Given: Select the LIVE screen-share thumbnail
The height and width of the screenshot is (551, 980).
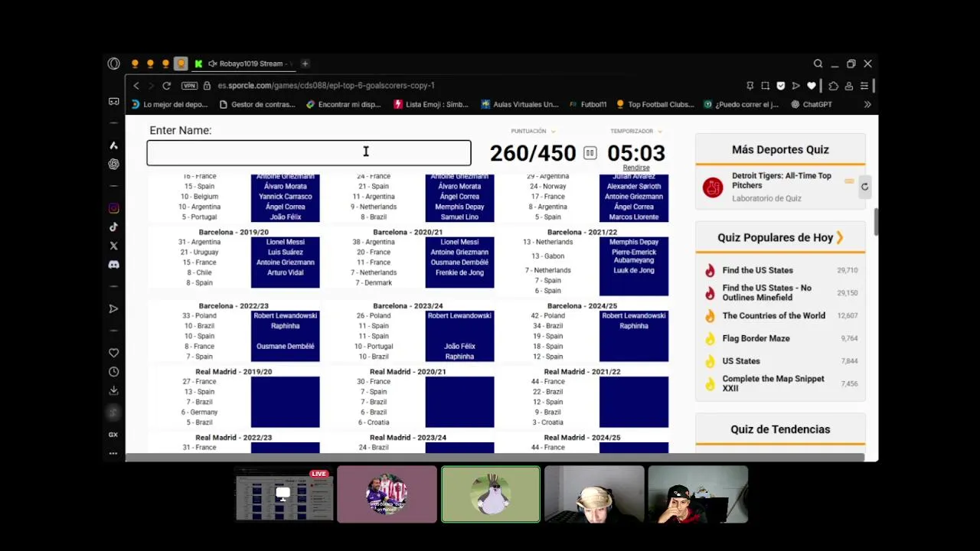Looking at the screenshot, I should [283, 494].
